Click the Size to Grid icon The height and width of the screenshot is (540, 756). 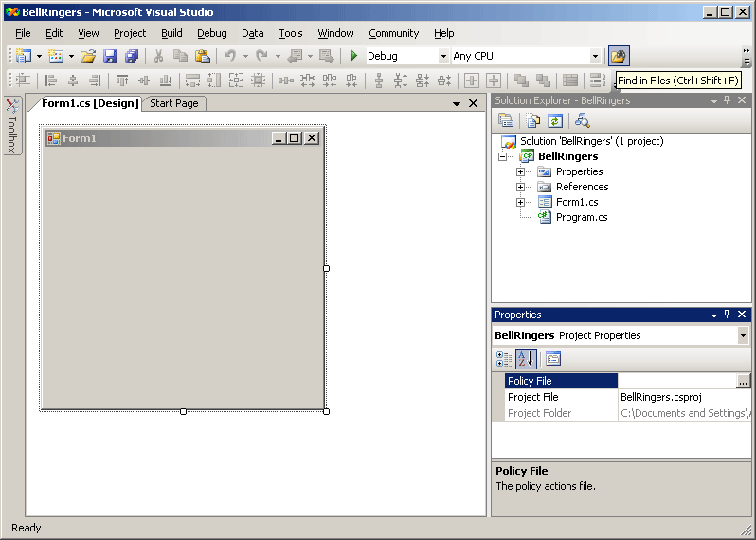(259, 80)
